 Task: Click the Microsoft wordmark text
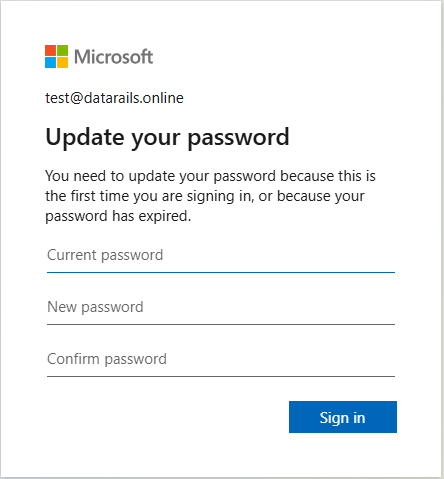coord(113,57)
